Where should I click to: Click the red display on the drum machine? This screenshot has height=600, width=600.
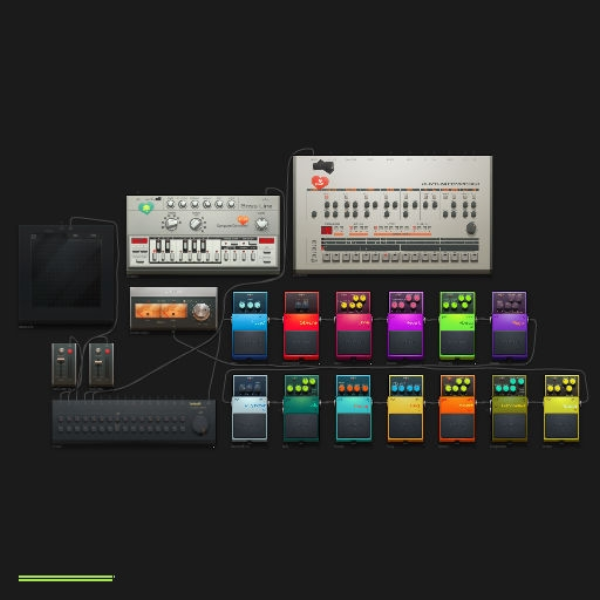pyautogui.click(x=326, y=230)
